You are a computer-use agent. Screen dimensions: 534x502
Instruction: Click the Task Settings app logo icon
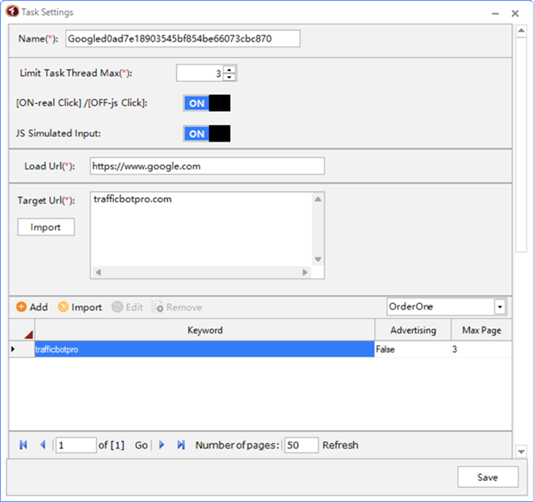pyautogui.click(x=12, y=11)
